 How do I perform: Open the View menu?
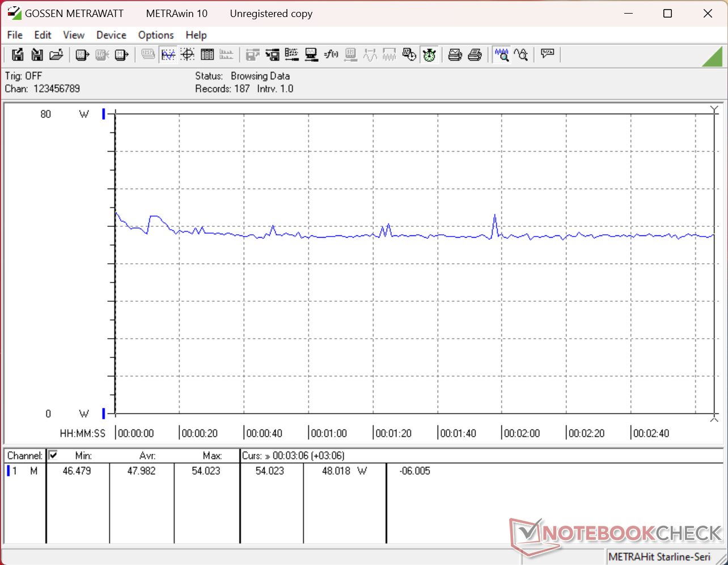[74, 35]
